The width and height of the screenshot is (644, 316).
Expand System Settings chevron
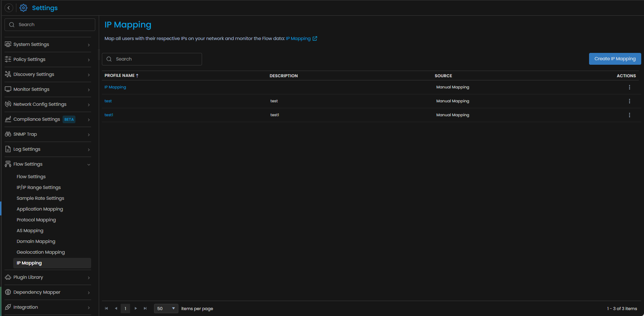(x=89, y=45)
